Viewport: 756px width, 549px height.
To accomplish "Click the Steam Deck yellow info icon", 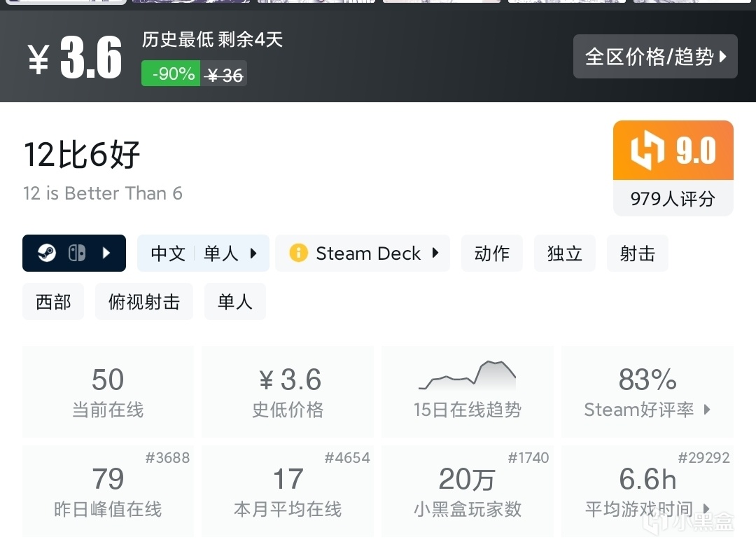I will pos(298,253).
